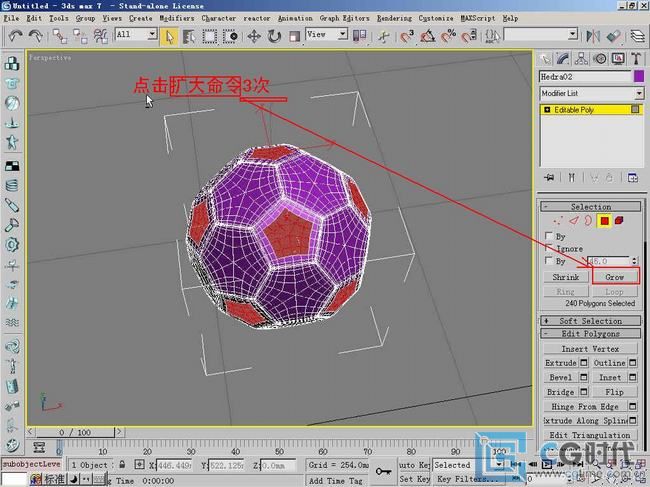The image size is (650, 487).
Task: Open Configure Modifier Sets icon
Action: click(633, 178)
